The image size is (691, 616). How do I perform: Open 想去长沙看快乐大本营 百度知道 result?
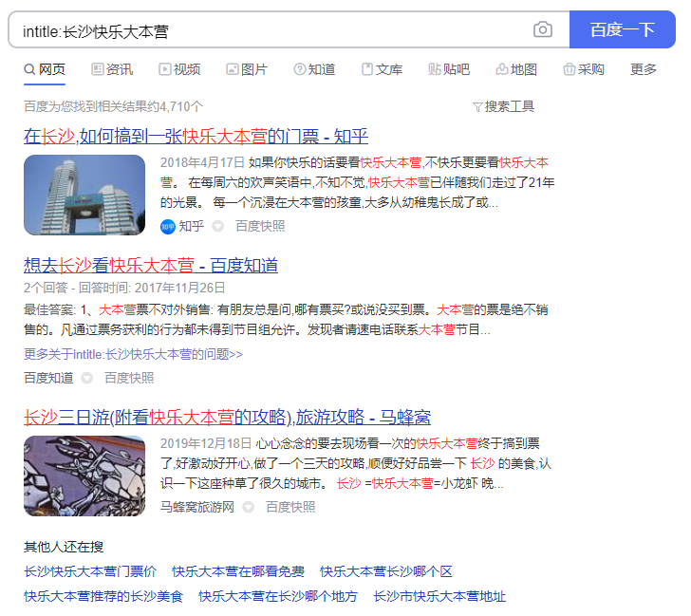pyautogui.click(x=151, y=265)
